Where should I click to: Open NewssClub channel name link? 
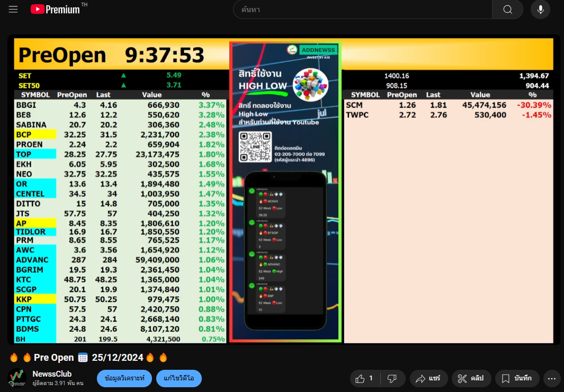(52, 373)
